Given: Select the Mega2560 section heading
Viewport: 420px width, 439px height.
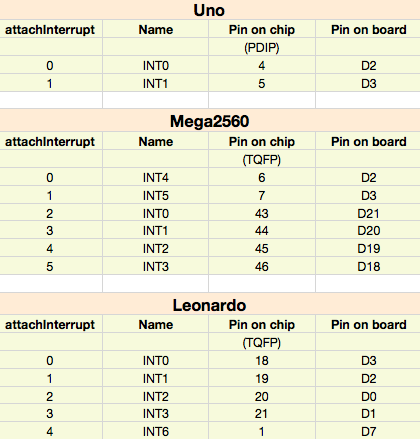Looking at the screenshot, I should pos(209,121).
